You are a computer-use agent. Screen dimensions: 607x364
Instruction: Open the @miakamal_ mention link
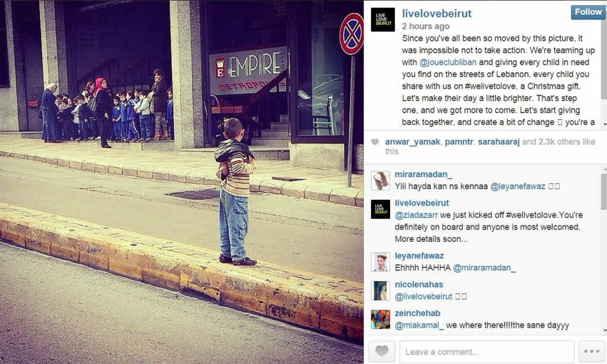coord(419,325)
